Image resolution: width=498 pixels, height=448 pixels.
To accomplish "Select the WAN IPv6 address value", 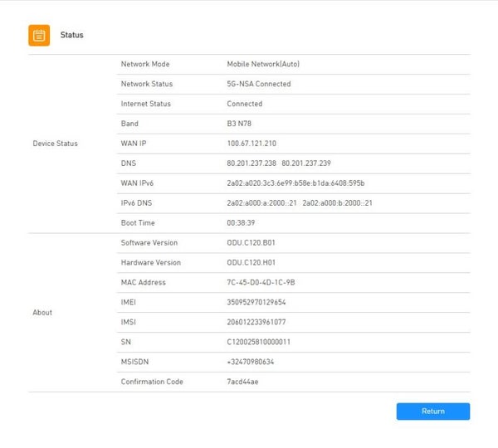I will click(295, 183).
